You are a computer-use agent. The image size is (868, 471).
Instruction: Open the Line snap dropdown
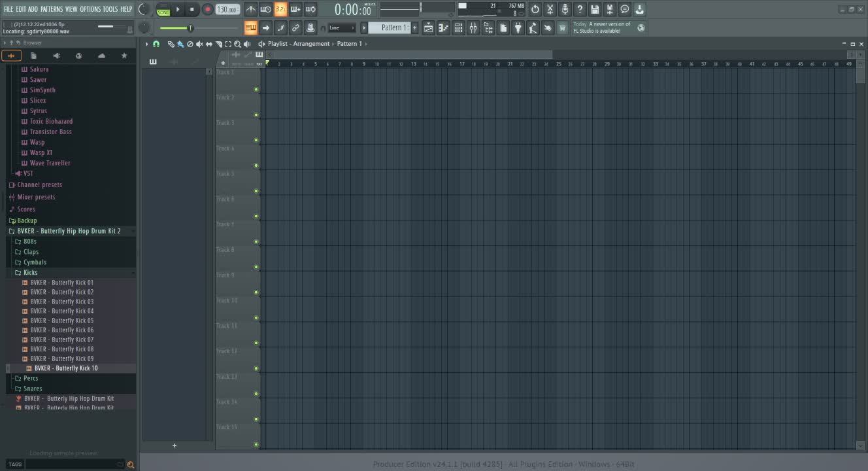click(342, 27)
